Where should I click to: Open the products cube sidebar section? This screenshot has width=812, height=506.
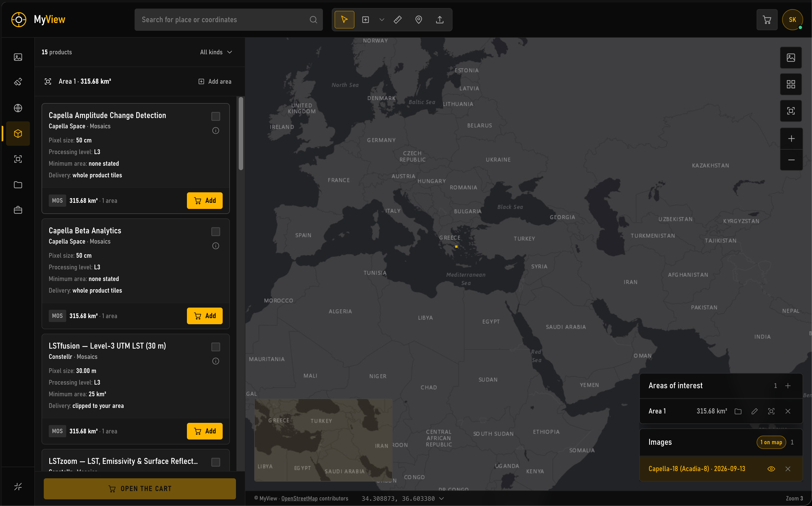coord(18,134)
